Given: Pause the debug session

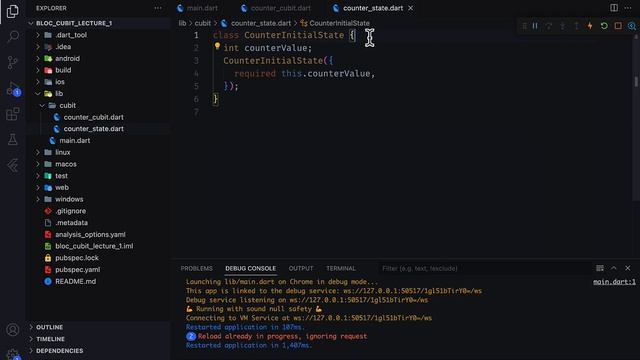Looking at the screenshot, I should coord(535,26).
